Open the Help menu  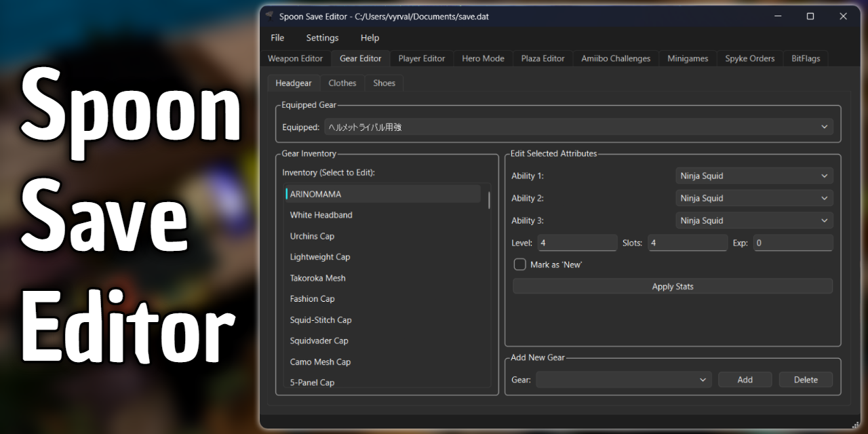pos(370,38)
